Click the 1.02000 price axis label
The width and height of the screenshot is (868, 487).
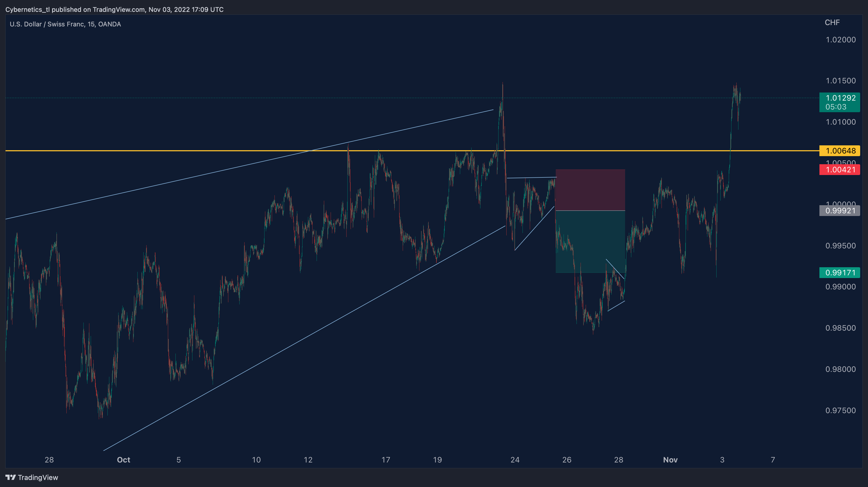840,40
